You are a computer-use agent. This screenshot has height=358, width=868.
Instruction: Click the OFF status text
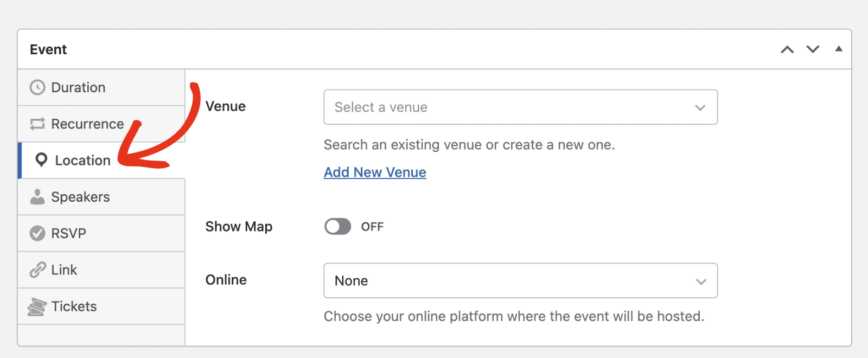click(x=372, y=227)
